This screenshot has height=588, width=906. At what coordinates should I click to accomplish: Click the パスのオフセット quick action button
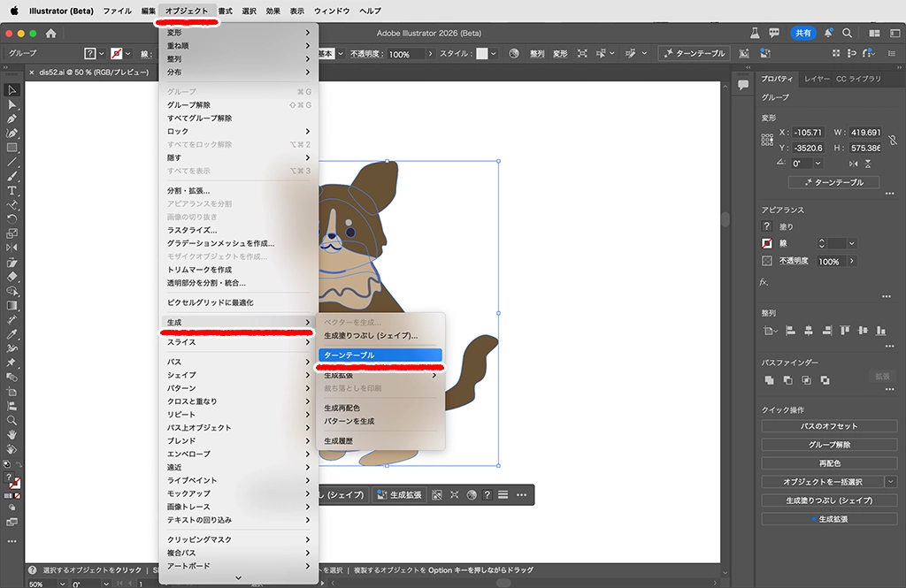829,426
